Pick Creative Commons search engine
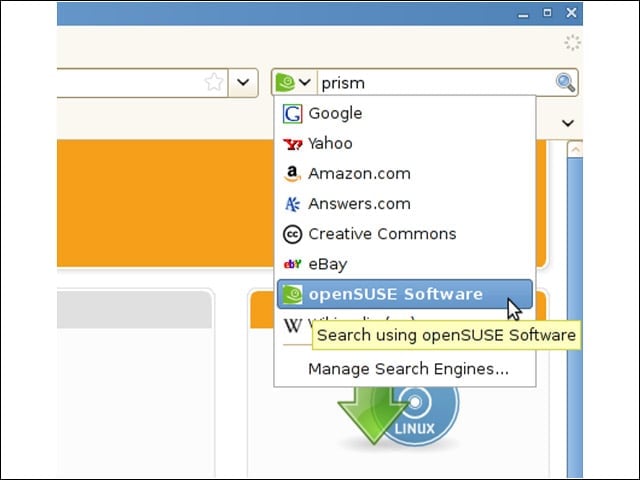 (x=404, y=234)
